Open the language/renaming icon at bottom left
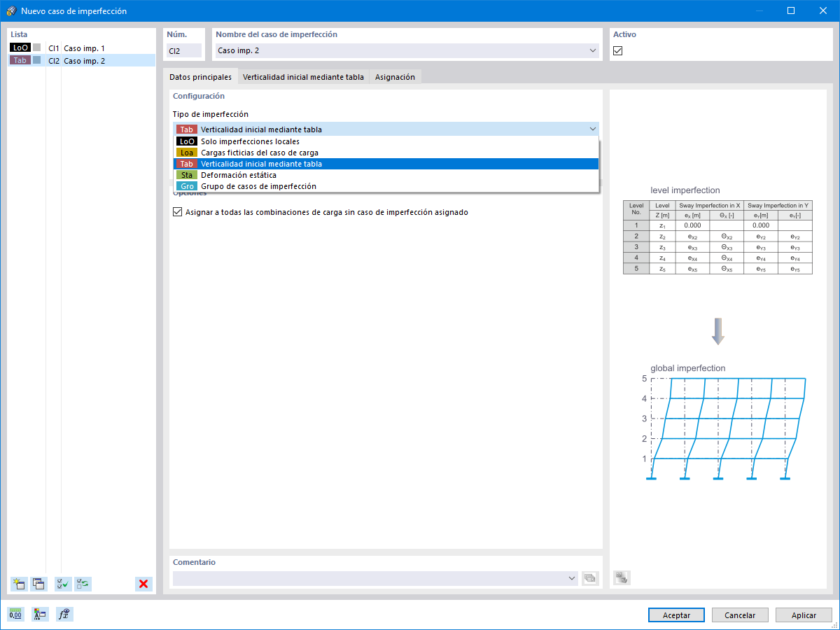 pyautogui.click(x=40, y=615)
